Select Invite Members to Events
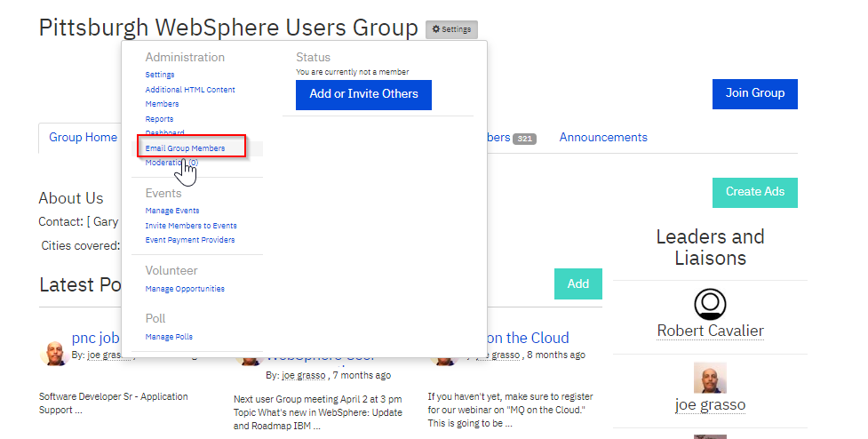Viewport: 868px width, 439px height. pos(191,226)
